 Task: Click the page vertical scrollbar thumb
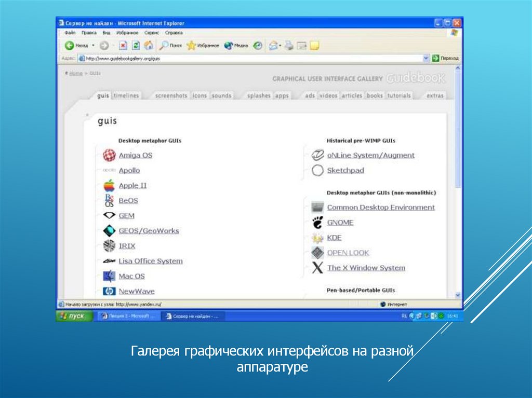pyautogui.click(x=458, y=130)
